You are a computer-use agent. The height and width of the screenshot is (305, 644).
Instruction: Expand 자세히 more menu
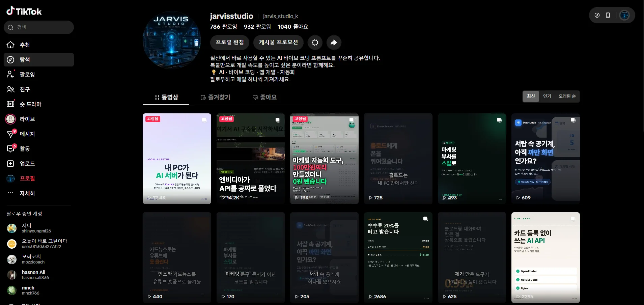click(x=39, y=193)
